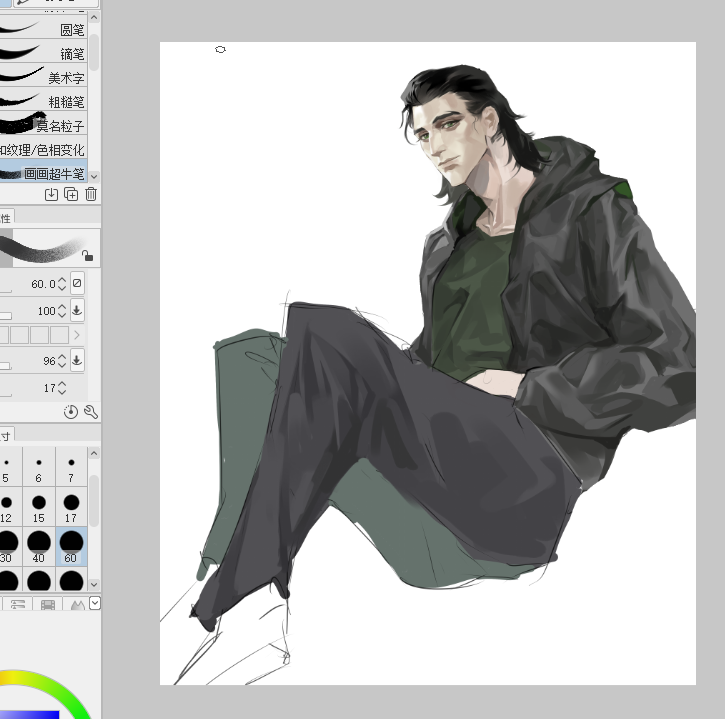Click the brush list scroll-up arrow
The image size is (725, 719).
pos(94,18)
